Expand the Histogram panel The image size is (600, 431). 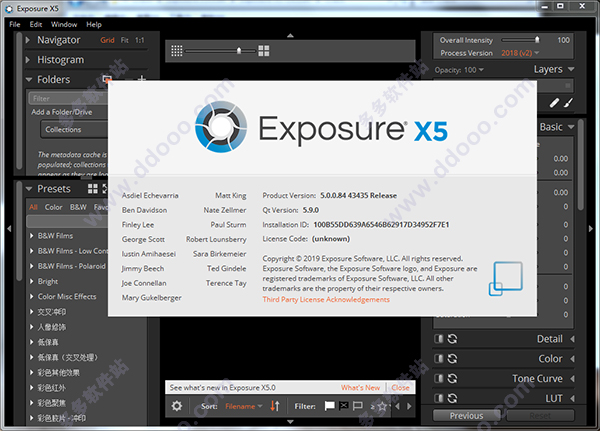28,60
